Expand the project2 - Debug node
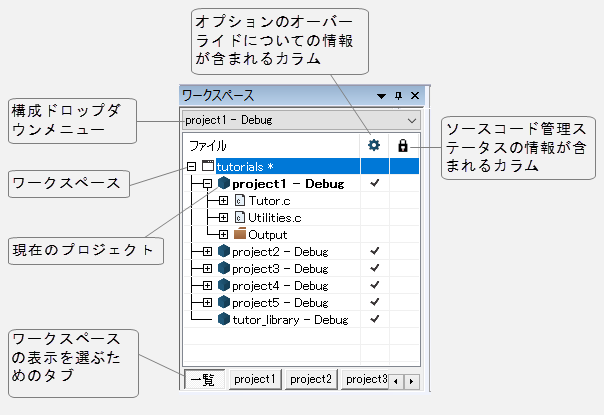 (x=207, y=252)
